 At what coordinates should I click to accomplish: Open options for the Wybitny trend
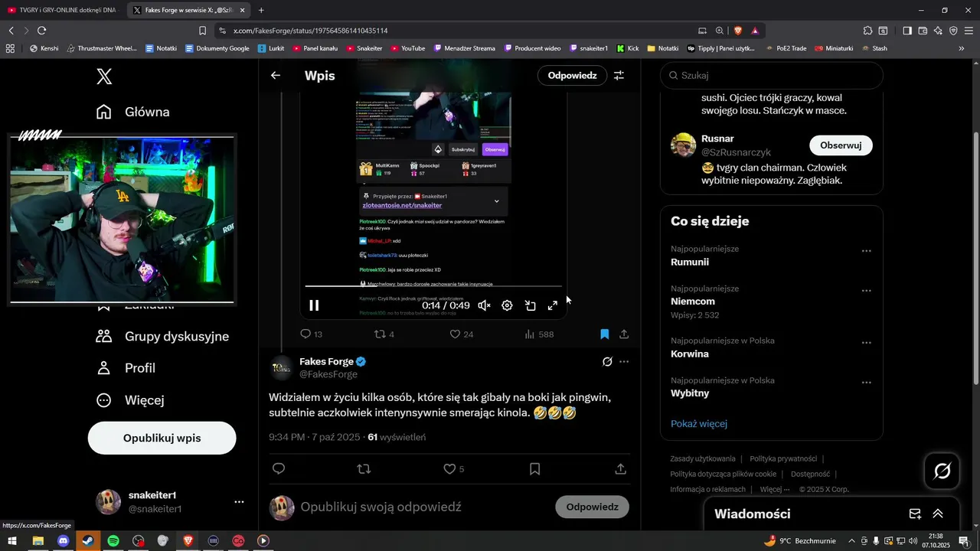[x=867, y=383]
